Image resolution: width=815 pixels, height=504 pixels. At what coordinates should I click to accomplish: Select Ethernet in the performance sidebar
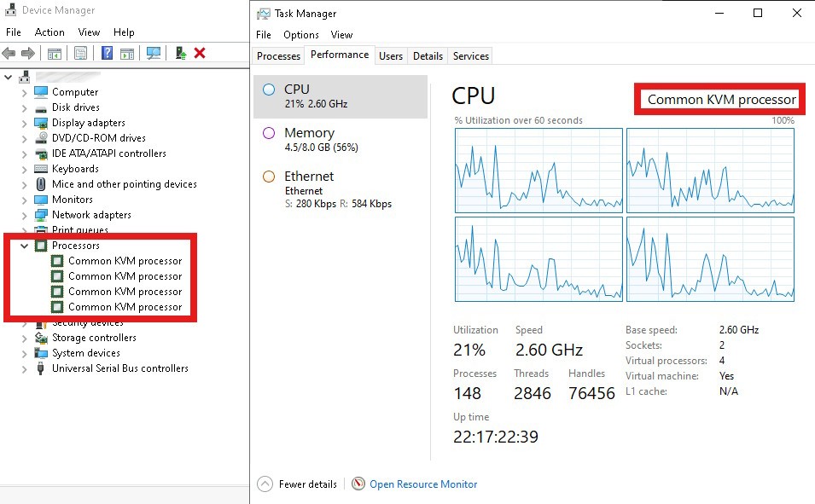pyautogui.click(x=309, y=177)
